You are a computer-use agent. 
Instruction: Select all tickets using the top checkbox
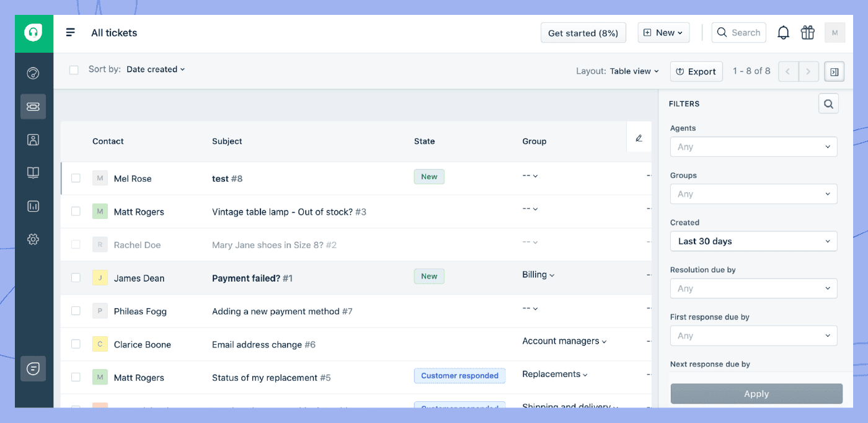[x=74, y=70]
